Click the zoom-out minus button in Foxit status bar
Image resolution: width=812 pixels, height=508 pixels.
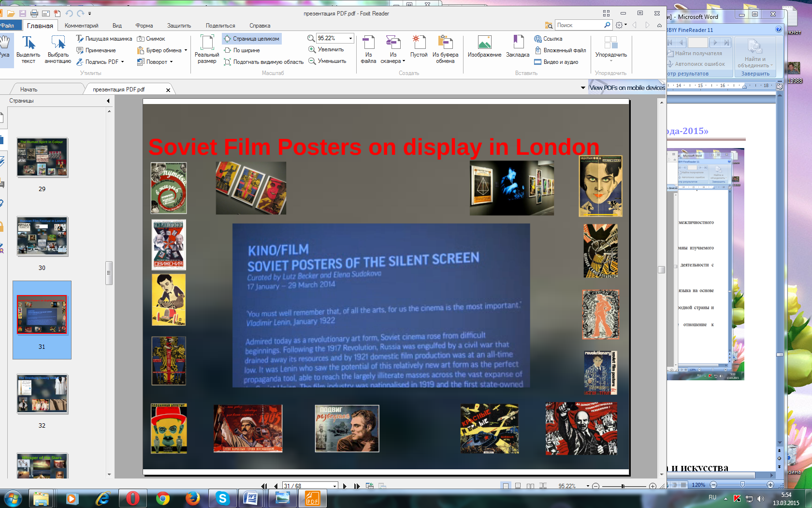coord(595,486)
